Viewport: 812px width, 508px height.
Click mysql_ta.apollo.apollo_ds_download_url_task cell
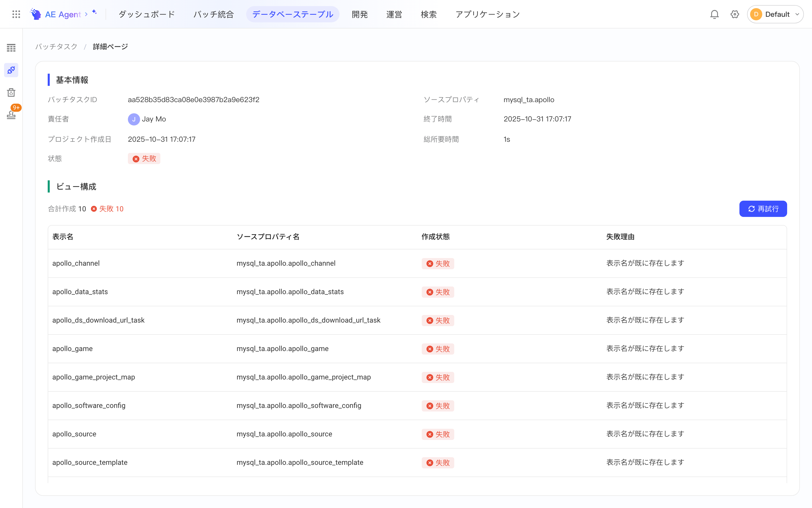coord(308,320)
